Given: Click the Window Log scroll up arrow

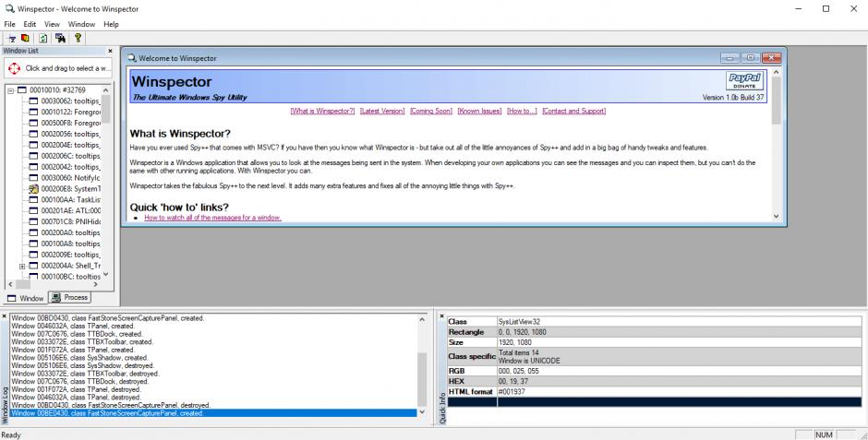Looking at the screenshot, I should (422, 319).
